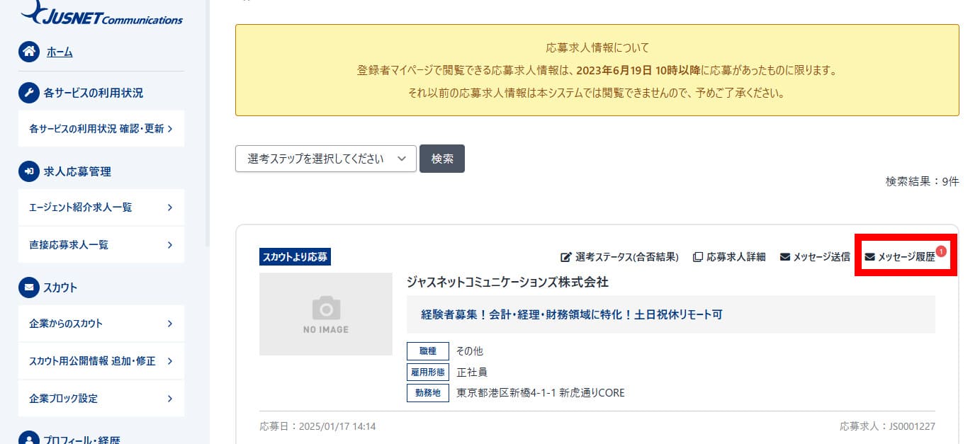Click the 勤務地 label tag
The width and height of the screenshot is (980, 444).
coord(428,392)
